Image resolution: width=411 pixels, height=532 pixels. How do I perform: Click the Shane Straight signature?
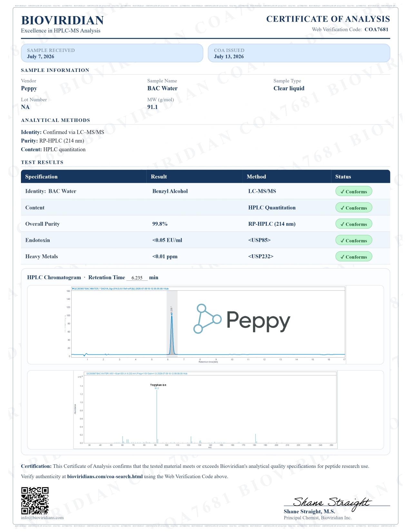pyautogui.click(x=332, y=504)
